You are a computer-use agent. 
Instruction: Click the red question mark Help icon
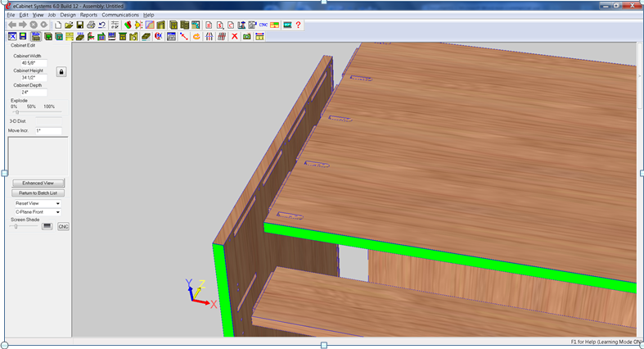pos(299,25)
